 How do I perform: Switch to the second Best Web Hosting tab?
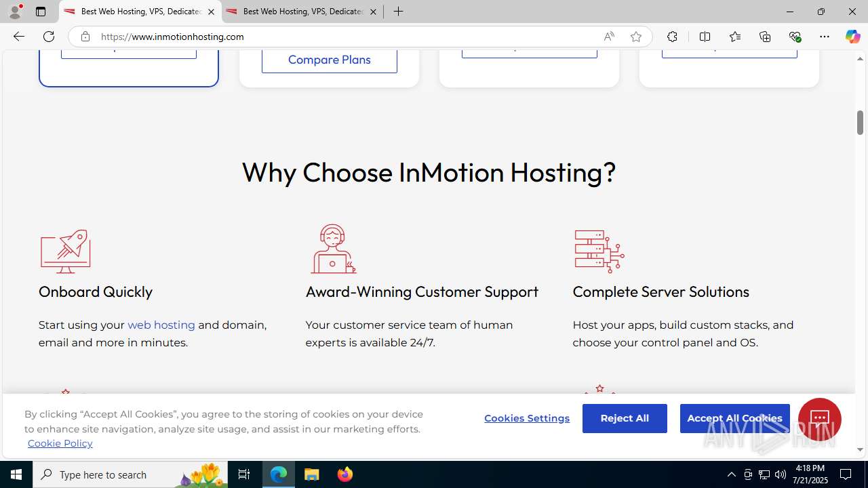[302, 12]
